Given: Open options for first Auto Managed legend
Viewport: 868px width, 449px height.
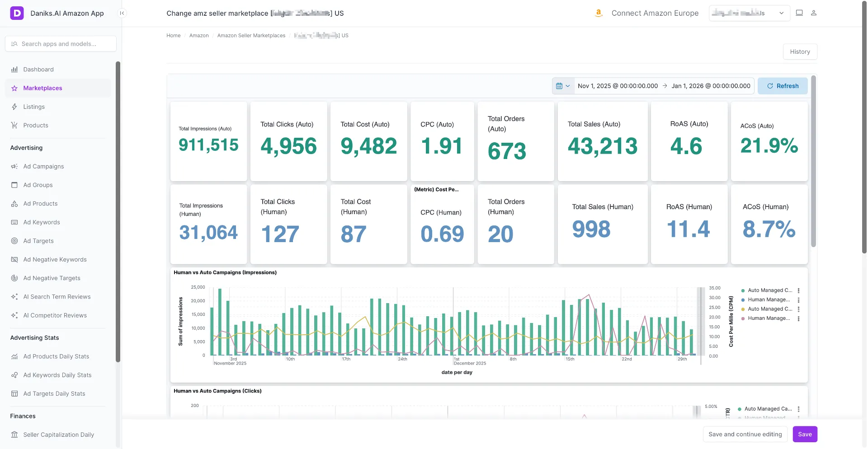Looking at the screenshot, I should [x=798, y=290].
